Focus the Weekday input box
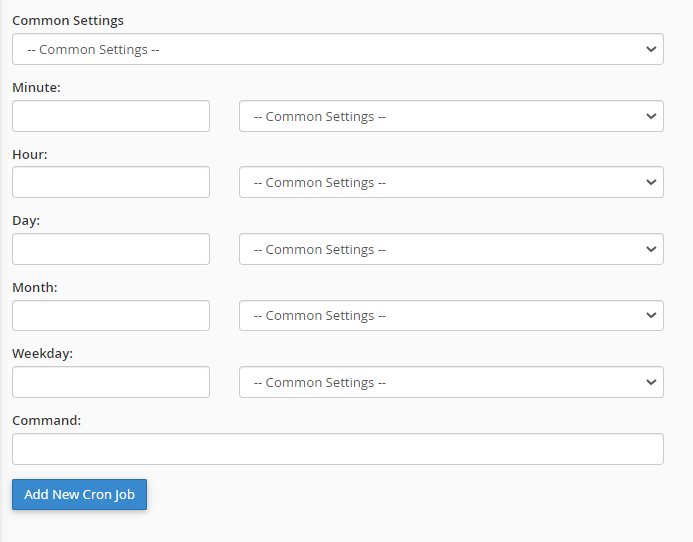Viewport: 693px width, 542px height. 111,382
